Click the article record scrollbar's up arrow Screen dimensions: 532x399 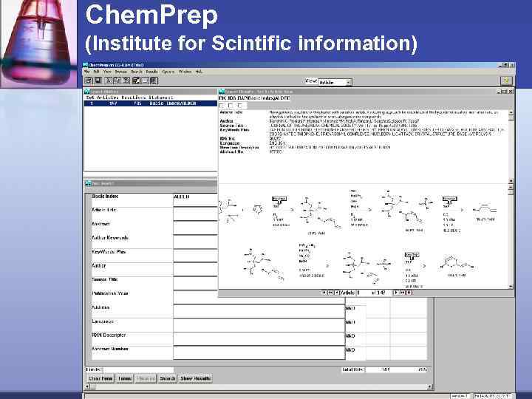(x=511, y=112)
